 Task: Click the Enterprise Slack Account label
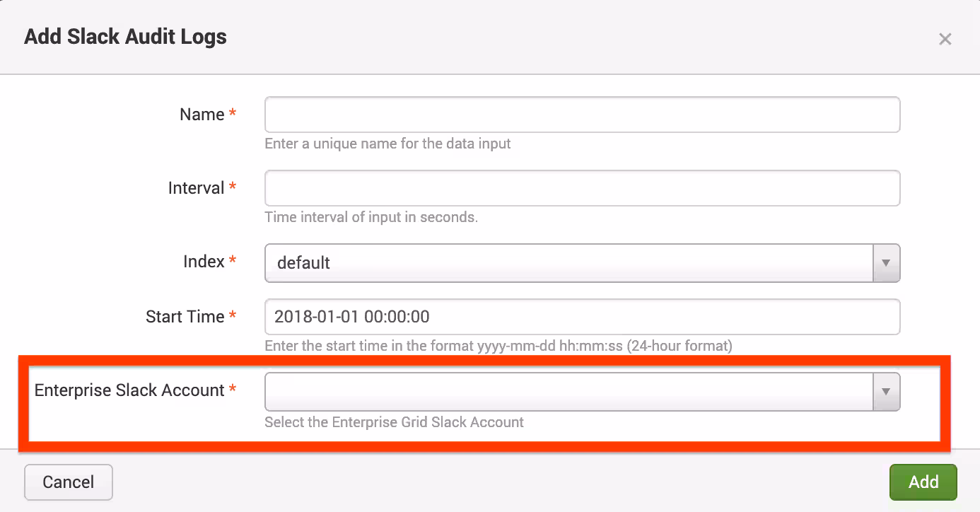pyautogui.click(x=129, y=390)
